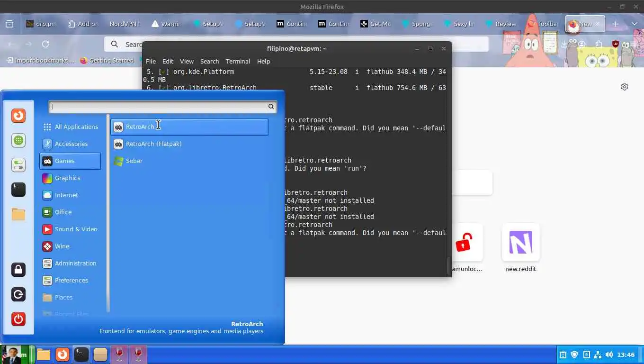Open the Files folder in taskbar
Image resolution: width=644 pixels, height=364 pixels.
44,355
